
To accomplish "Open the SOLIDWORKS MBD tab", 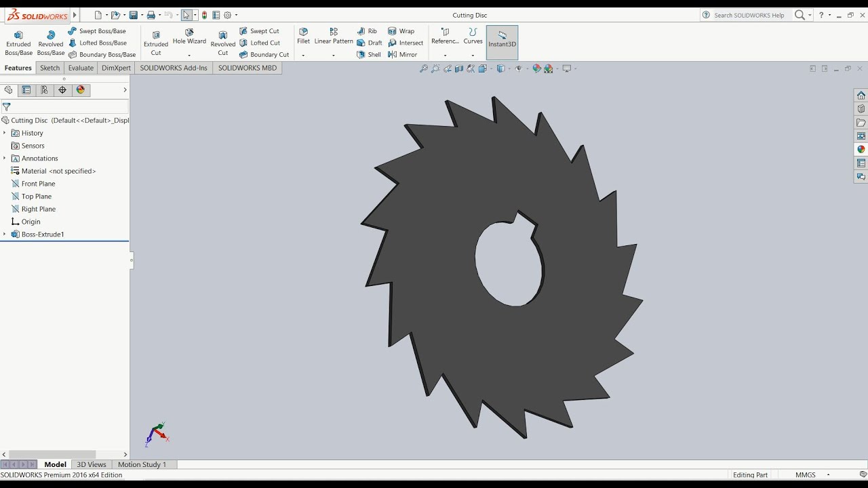I will click(248, 68).
